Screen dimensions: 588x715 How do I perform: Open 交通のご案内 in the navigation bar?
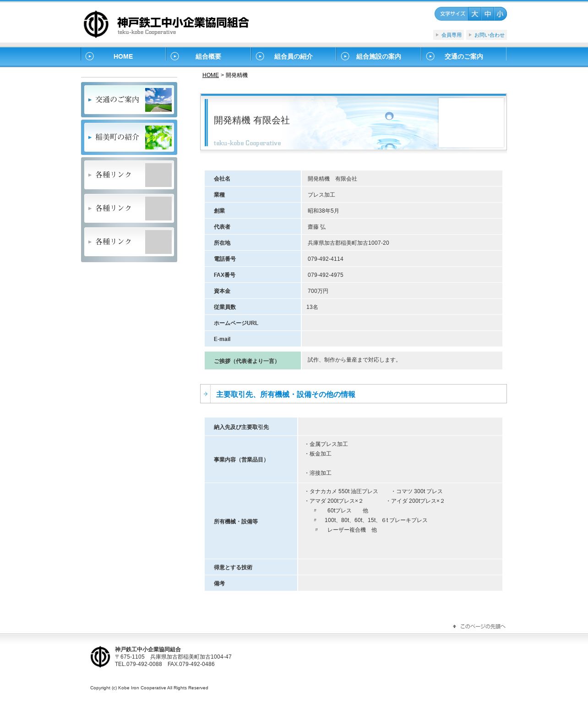point(464,56)
